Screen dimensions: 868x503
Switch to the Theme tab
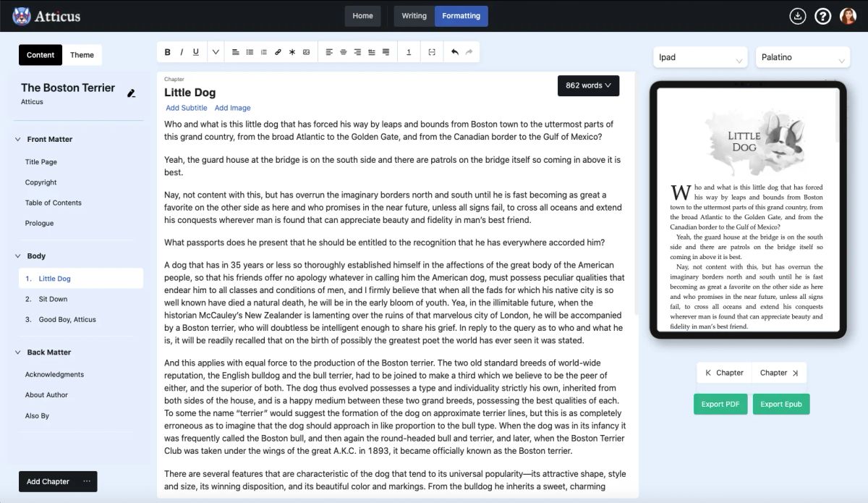point(82,54)
